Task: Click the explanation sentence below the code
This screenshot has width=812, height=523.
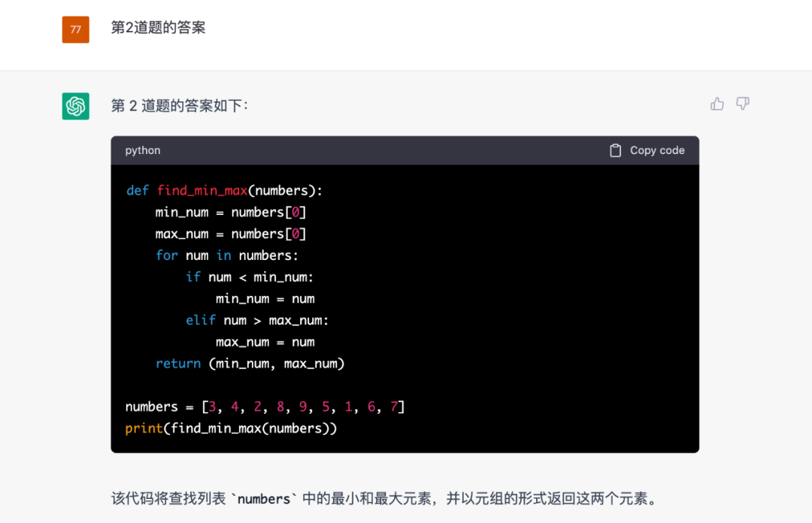Action: tap(385, 499)
